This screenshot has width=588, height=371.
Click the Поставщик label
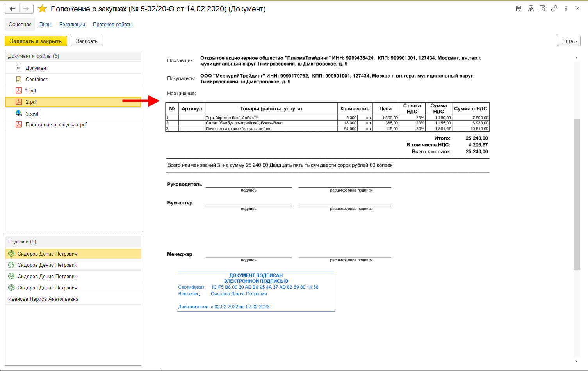point(180,60)
